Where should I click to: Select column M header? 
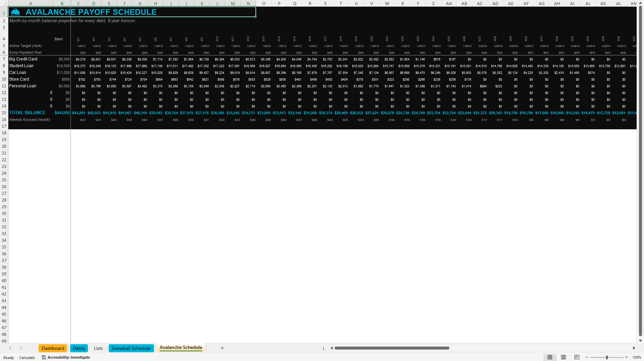coord(233,3)
